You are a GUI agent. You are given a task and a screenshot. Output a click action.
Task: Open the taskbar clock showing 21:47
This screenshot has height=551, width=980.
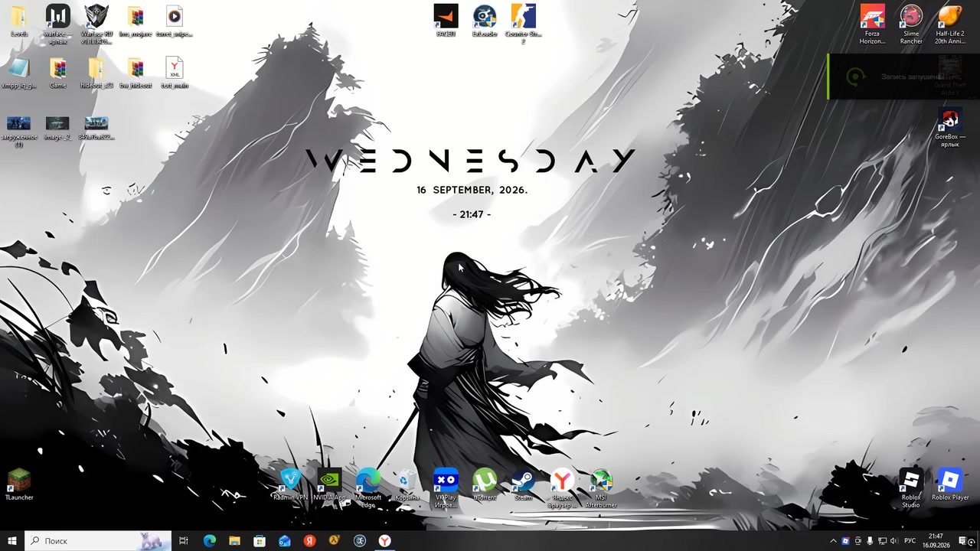936,541
